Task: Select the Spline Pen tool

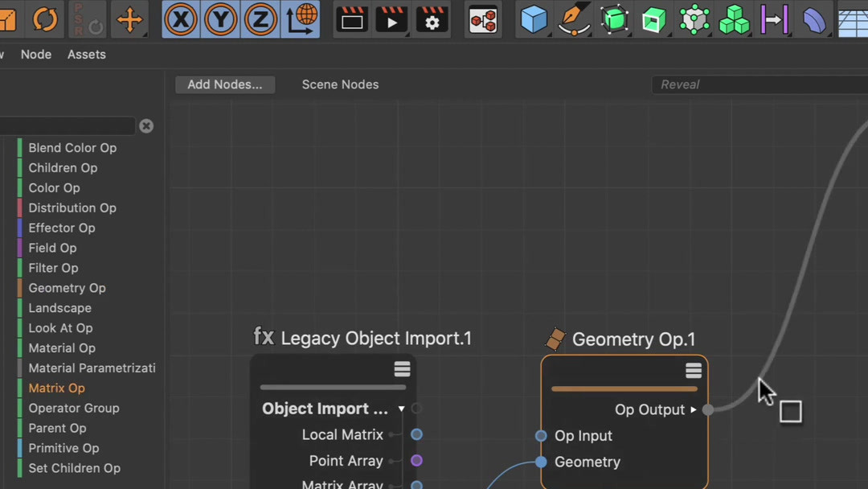Action: click(x=574, y=19)
